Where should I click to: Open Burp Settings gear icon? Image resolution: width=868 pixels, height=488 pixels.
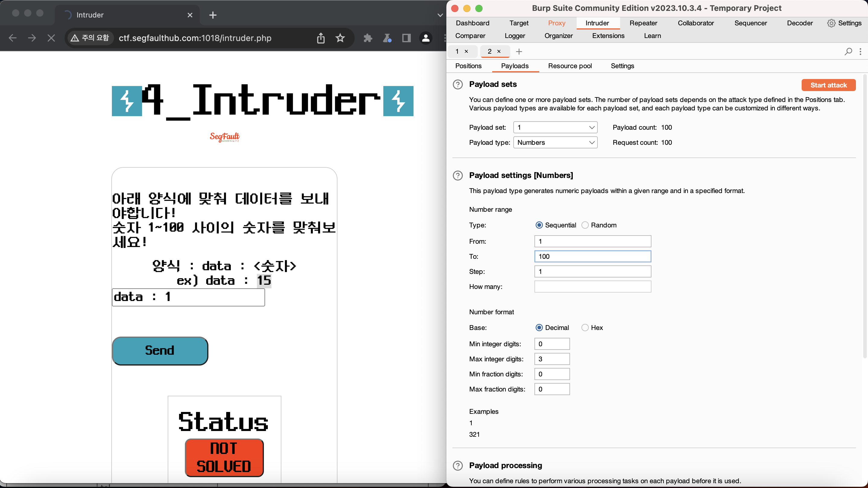click(831, 23)
